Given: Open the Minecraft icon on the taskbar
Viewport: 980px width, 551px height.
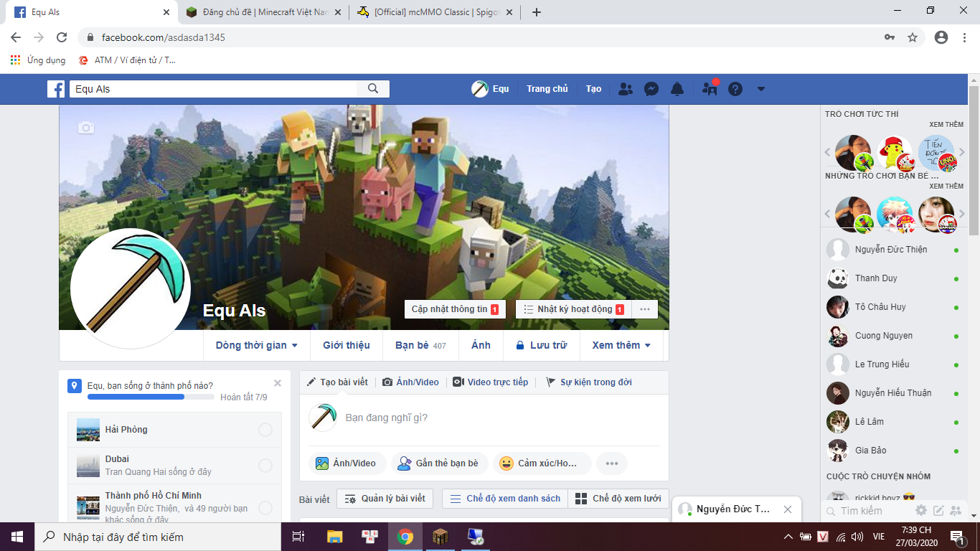Looking at the screenshot, I should click(440, 537).
